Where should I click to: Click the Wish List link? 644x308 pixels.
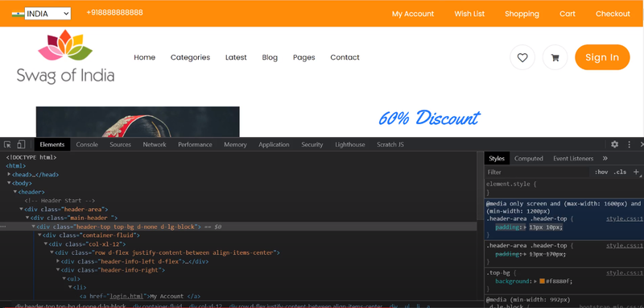(x=469, y=14)
